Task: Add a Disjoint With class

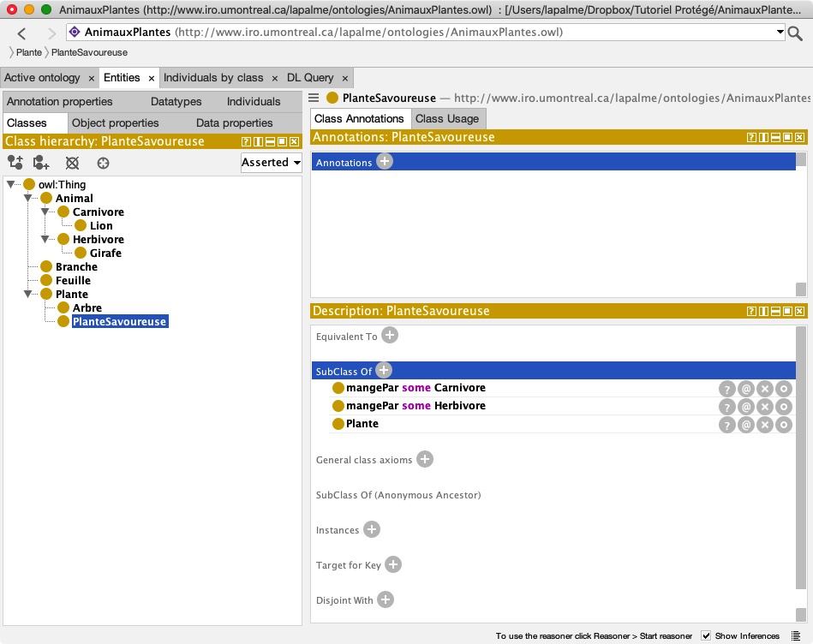Action: click(x=386, y=599)
